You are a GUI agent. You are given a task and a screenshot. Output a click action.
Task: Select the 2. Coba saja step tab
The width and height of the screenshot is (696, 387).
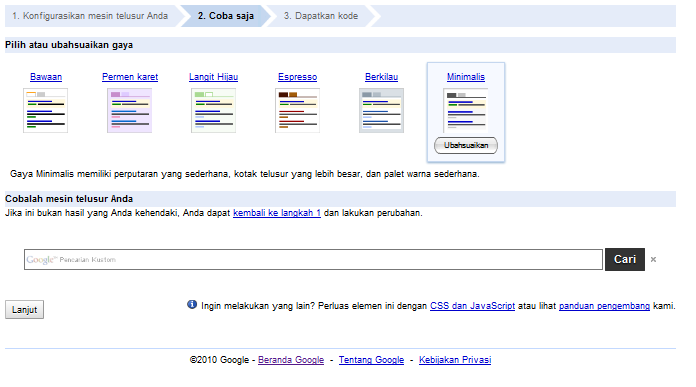(225, 16)
